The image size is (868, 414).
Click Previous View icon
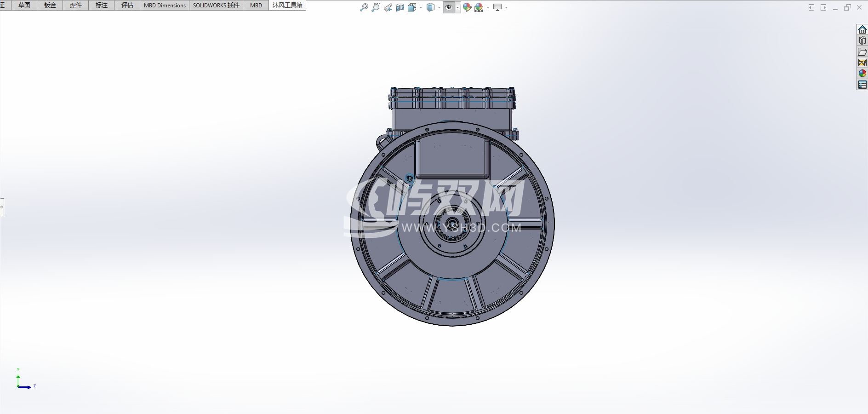click(388, 7)
